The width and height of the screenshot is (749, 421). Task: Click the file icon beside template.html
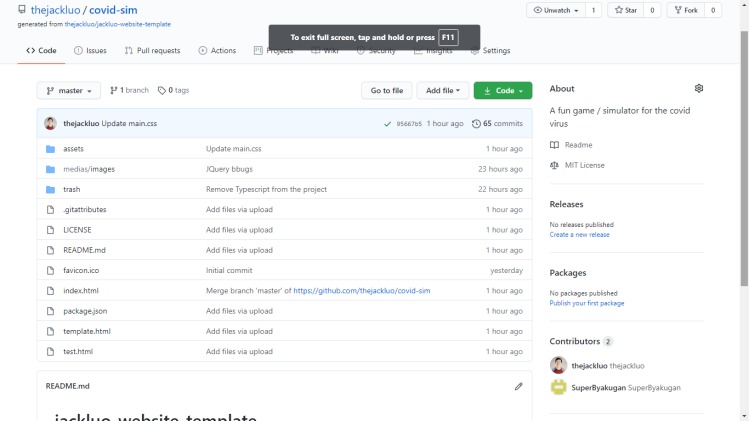[x=50, y=331]
